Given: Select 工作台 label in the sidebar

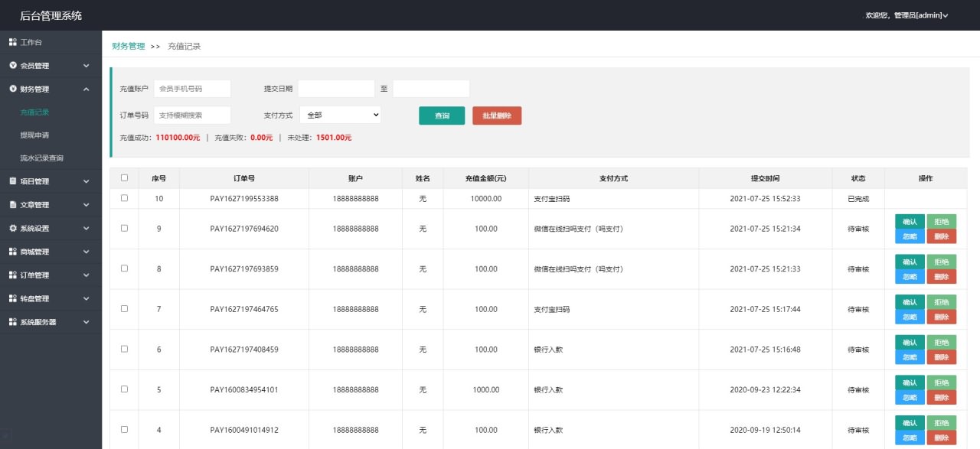Looking at the screenshot, I should coord(31,42).
